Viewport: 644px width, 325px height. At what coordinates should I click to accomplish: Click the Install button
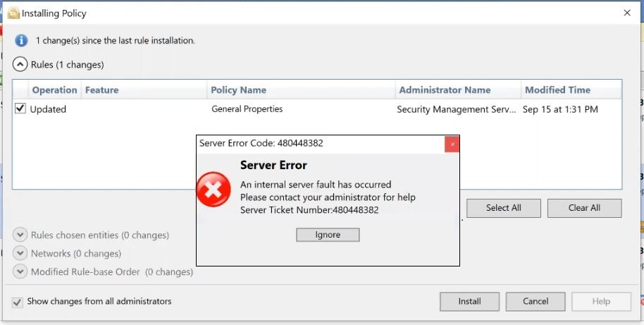(x=469, y=302)
